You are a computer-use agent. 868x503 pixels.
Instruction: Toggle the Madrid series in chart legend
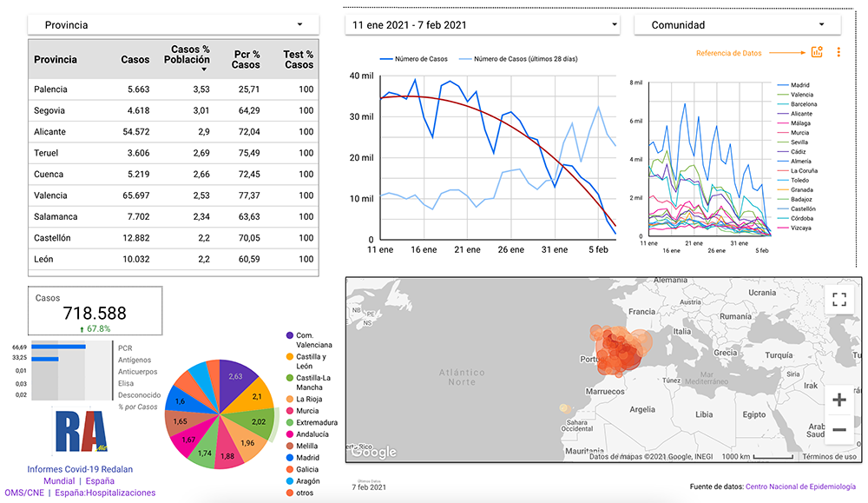coord(800,85)
